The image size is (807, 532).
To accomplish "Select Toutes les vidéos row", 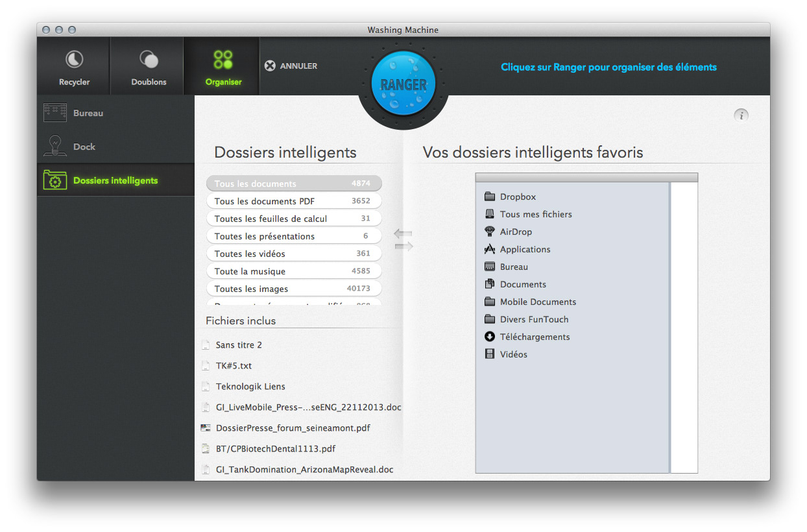I will pos(294,254).
